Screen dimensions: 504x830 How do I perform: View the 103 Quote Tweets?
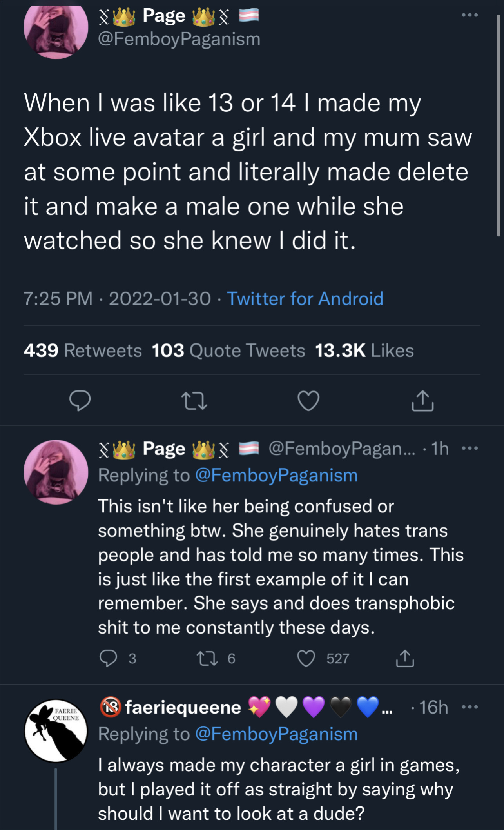coord(228,350)
